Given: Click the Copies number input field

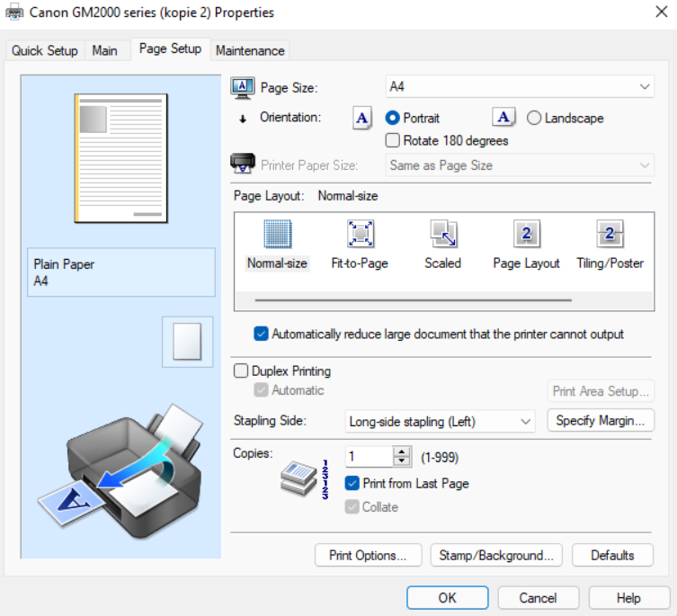Looking at the screenshot, I should 370,457.
